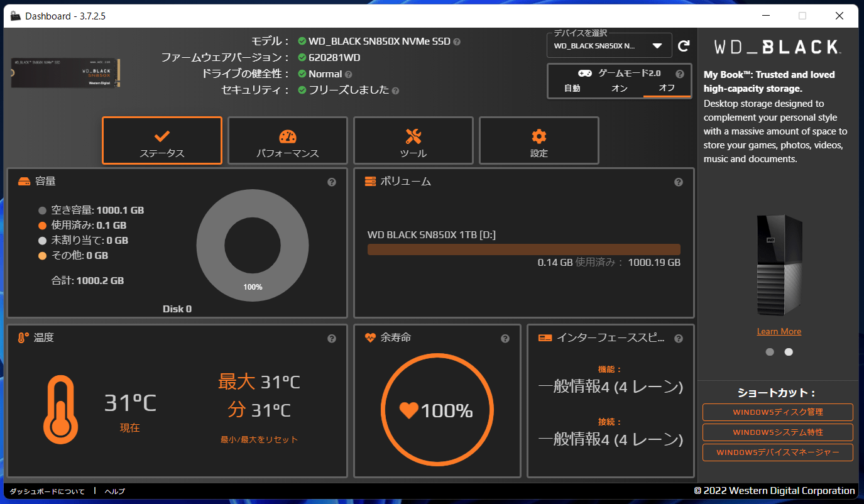
Task: Select first carousel dot in ad panel
Action: pos(770,352)
